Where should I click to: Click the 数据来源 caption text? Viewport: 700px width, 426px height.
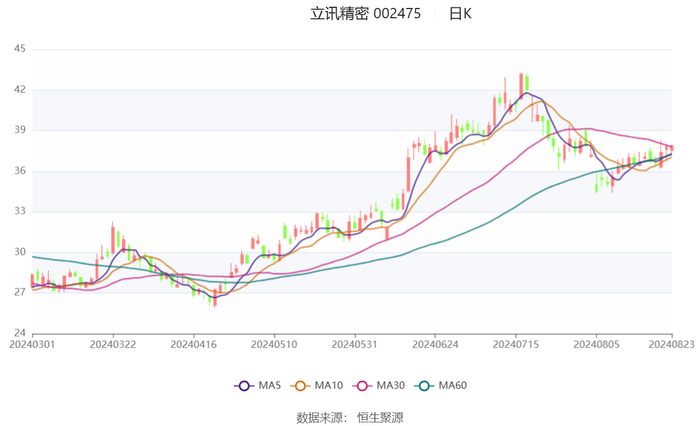point(322,418)
